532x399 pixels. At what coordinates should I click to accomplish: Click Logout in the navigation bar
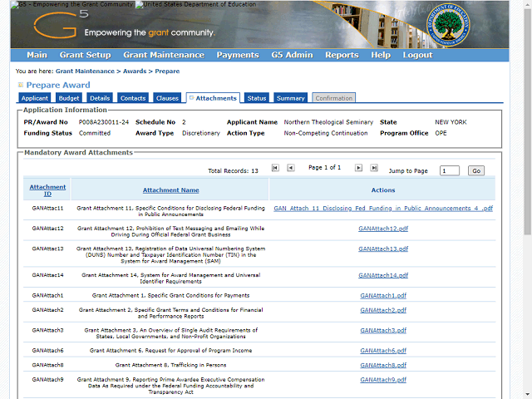point(417,55)
